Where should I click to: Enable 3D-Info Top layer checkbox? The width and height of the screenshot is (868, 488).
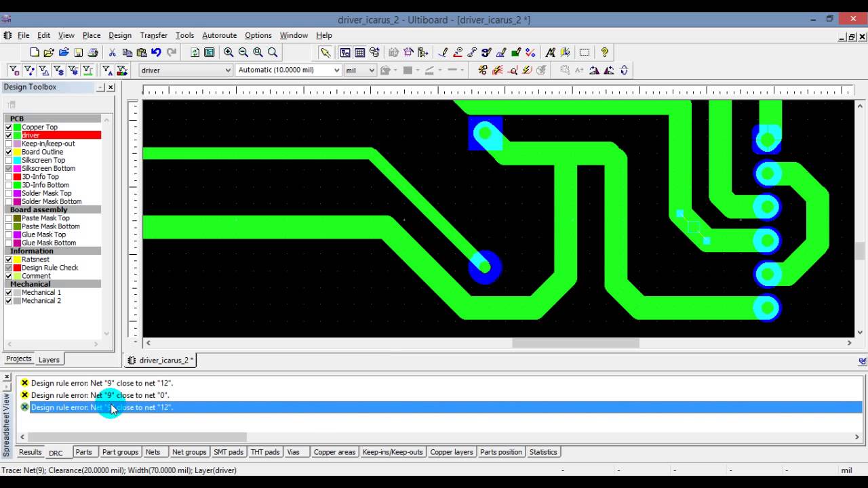click(9, 176)
